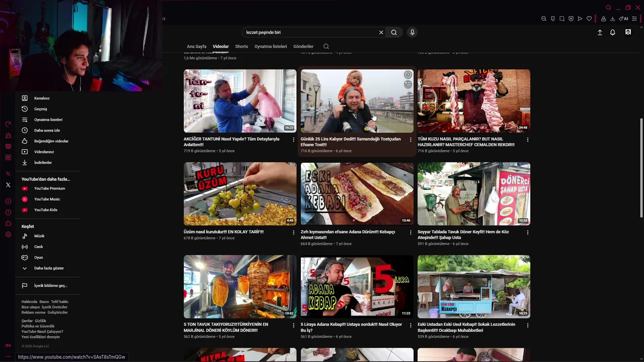Open the Player in Opera sidebar
This screenshot has height=362, width=644.
(8, 201)
